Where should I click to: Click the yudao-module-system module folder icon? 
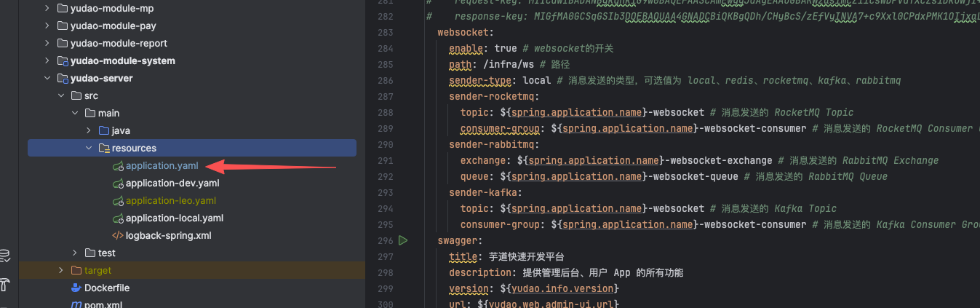[x=63, y=61]
